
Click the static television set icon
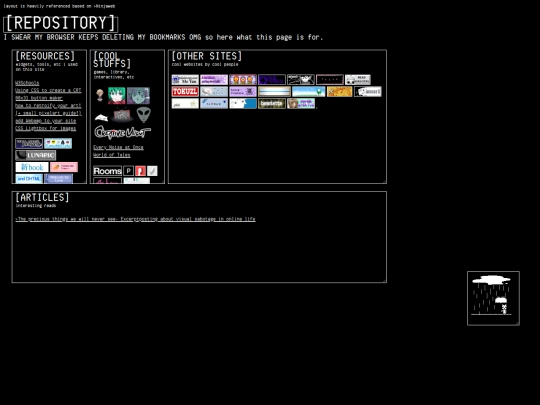122,115
